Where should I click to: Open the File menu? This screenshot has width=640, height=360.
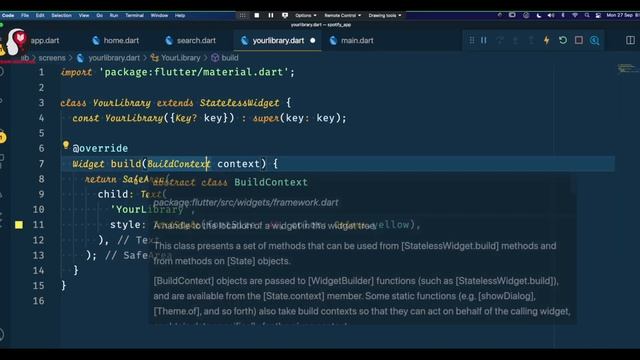tap(25, 16)
